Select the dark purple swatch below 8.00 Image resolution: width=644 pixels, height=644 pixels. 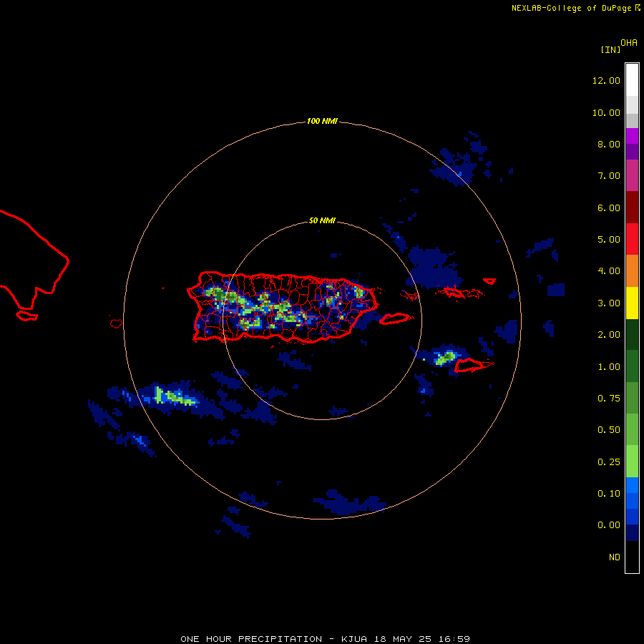click(632, 152)
